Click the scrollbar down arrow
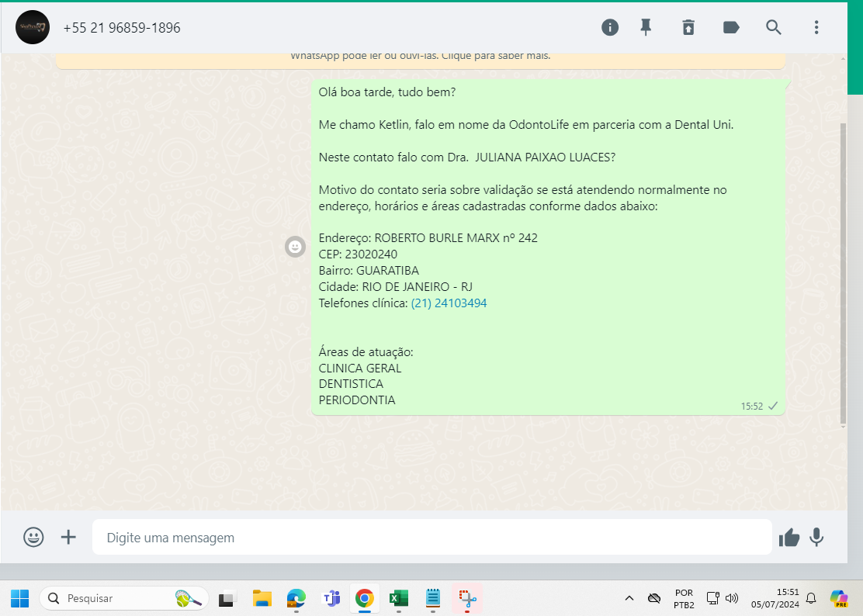 tap(843, 427)
